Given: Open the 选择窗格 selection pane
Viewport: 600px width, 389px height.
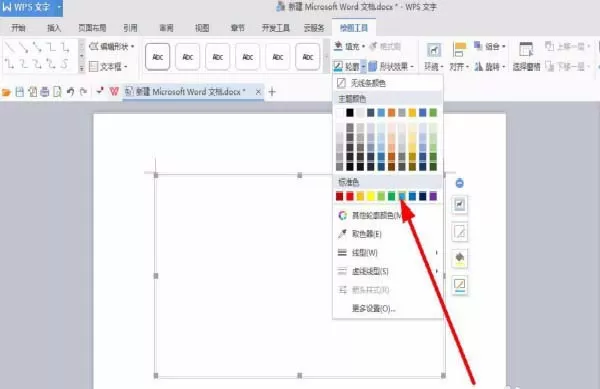Looking at the screenshot, I should click(x=526, y=57).
